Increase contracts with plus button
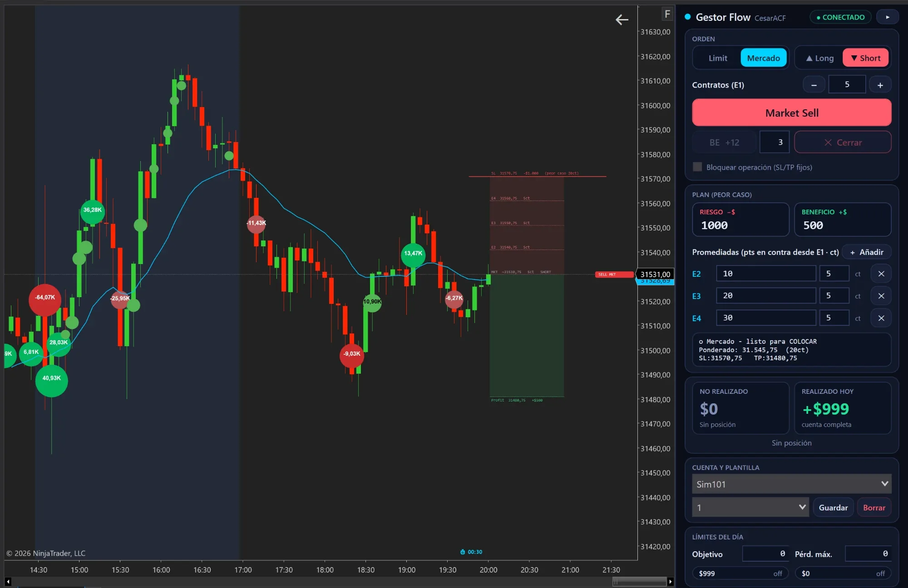 click(880, 85)
